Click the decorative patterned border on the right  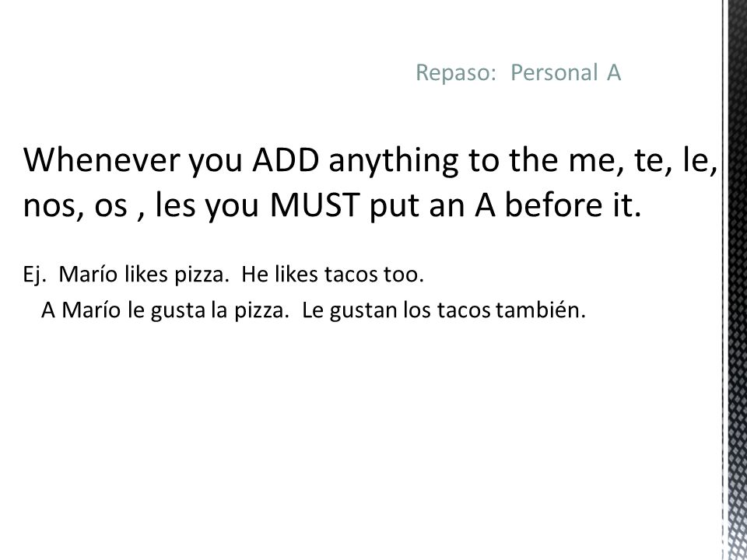tap(735, 280)
